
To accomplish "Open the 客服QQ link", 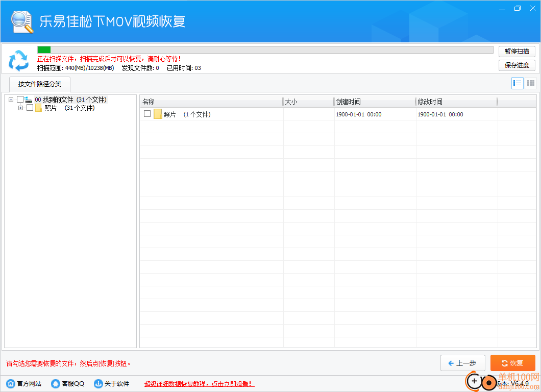I will pos(73,384).
